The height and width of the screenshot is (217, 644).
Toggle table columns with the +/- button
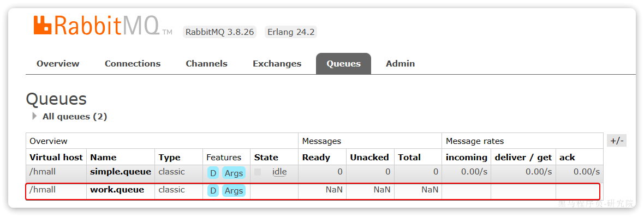(x=617, y=141)
